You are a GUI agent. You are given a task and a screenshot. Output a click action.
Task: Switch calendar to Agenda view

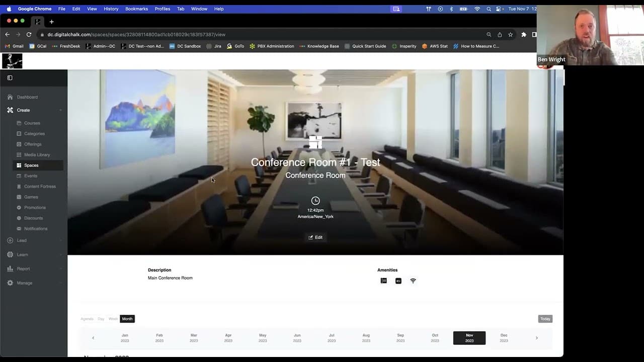point(87,319)
